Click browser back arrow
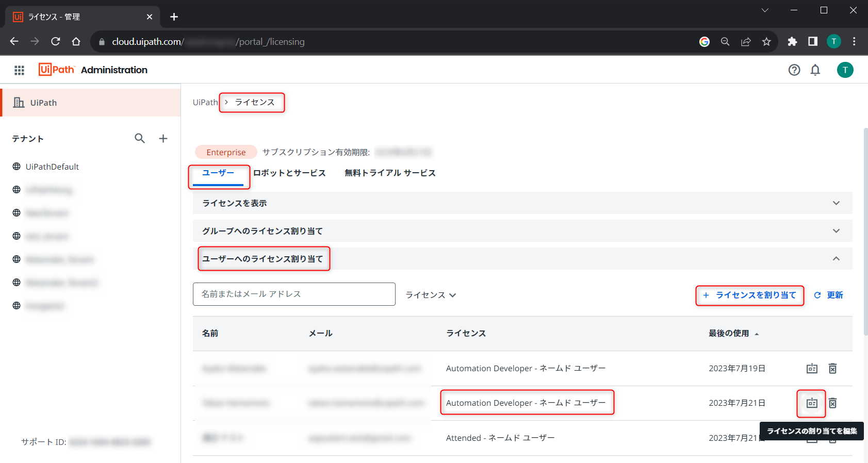 pyautogui.click(x=14, y=41)
